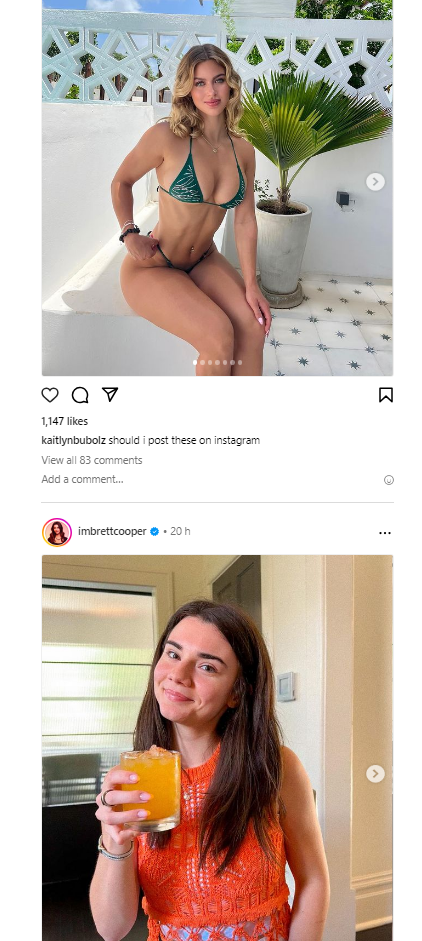Advance to next photo in bikini carousel
This screenshot has width=422, height=941.
tap(375, 181)
